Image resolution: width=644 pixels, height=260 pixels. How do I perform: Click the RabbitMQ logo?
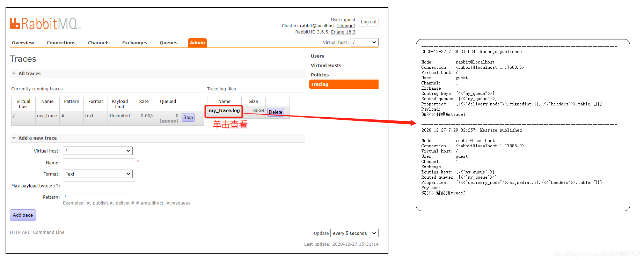tap(45, 24)
